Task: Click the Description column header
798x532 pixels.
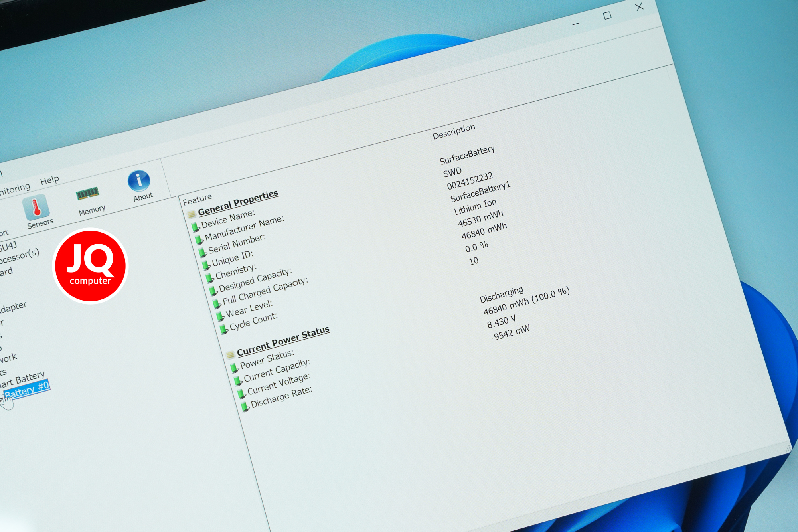Action: point(454,131)
